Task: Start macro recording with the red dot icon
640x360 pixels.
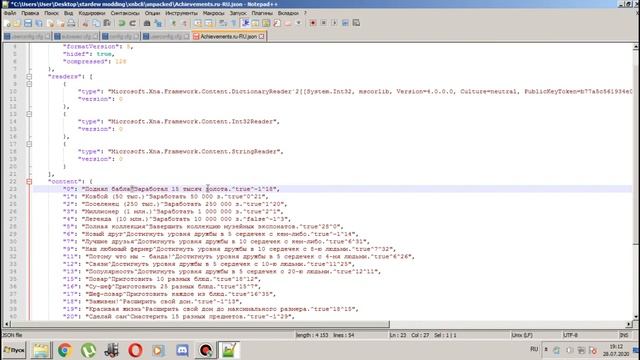Action: coord(313,23)
